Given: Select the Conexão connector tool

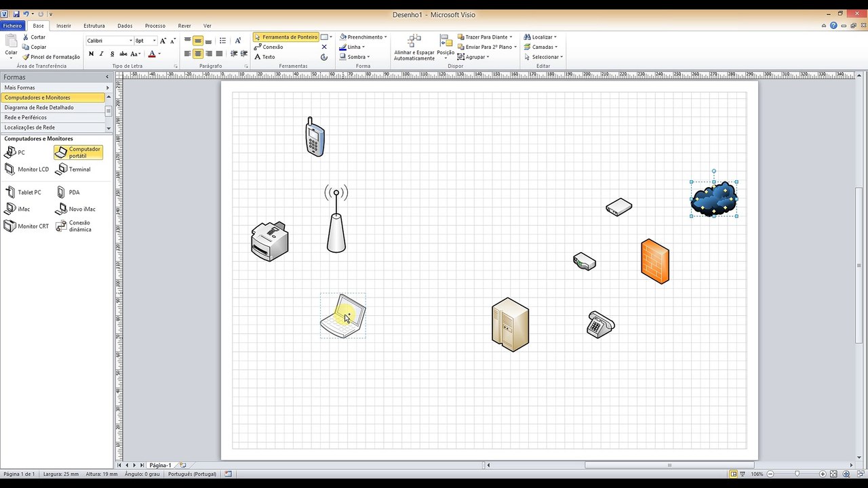Looking at the screenshot, I should point(272,47).
